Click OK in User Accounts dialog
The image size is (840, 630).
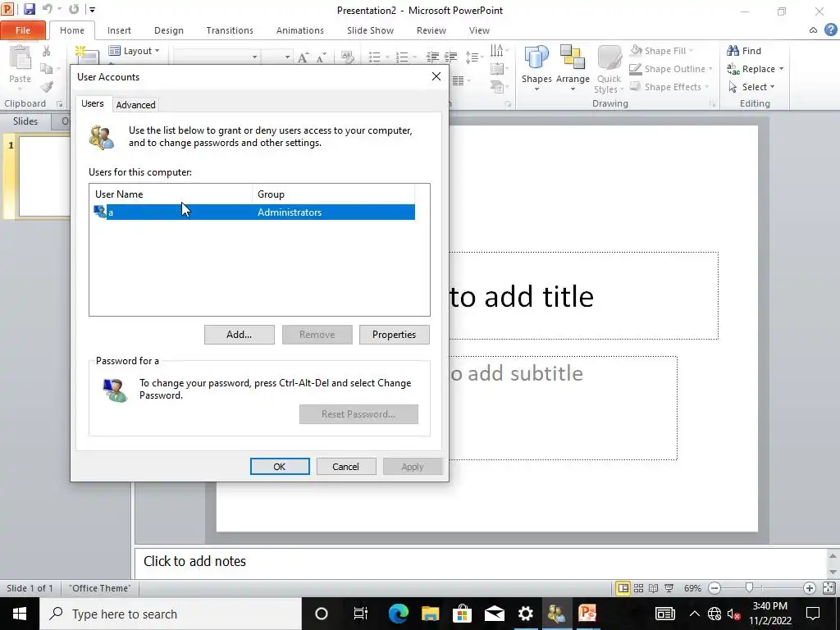point(280,467)
